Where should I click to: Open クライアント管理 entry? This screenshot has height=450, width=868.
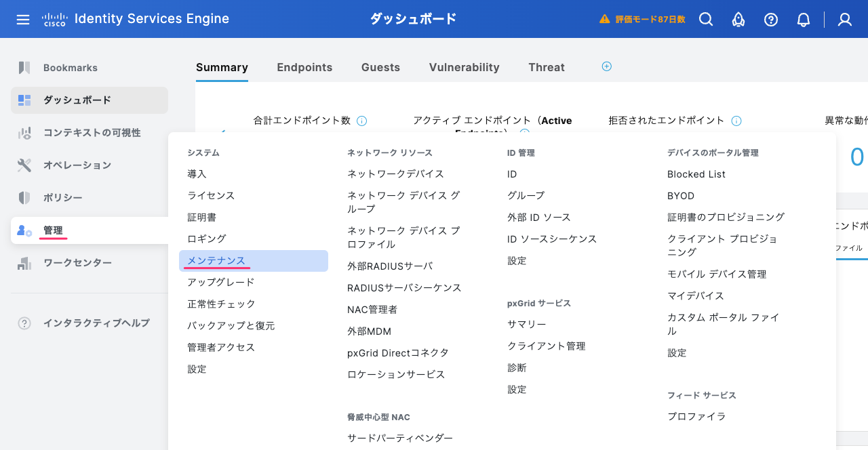pyautogui.click(x=547, y=346)
